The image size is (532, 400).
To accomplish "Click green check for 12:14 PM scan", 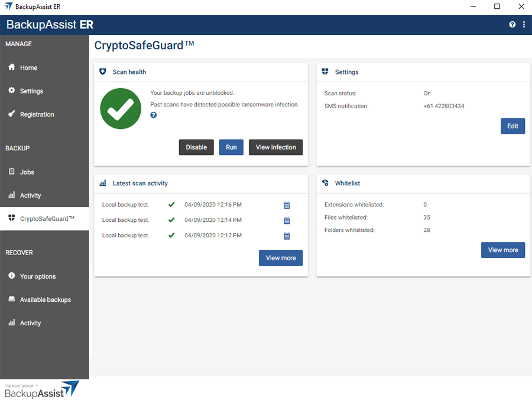I will point(171,220).
